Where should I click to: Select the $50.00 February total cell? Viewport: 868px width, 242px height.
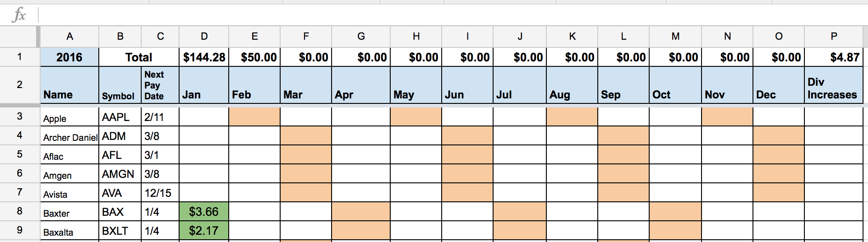[254, 57]
